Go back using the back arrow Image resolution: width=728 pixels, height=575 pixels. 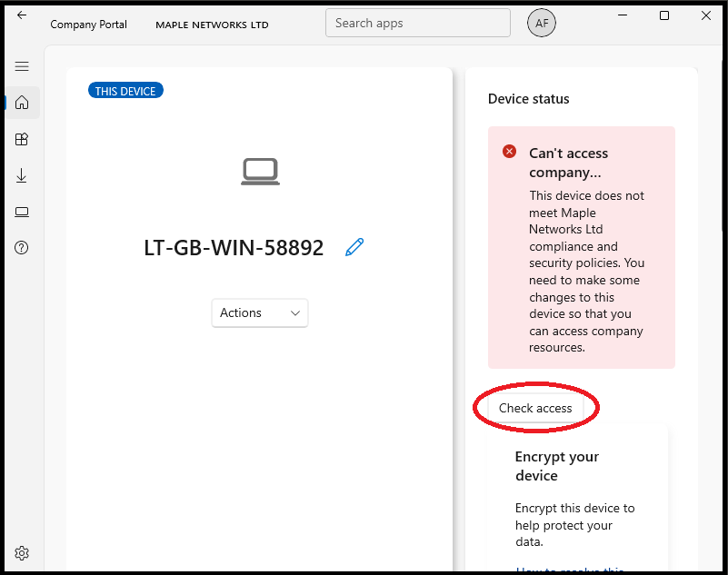pos(22,15)
